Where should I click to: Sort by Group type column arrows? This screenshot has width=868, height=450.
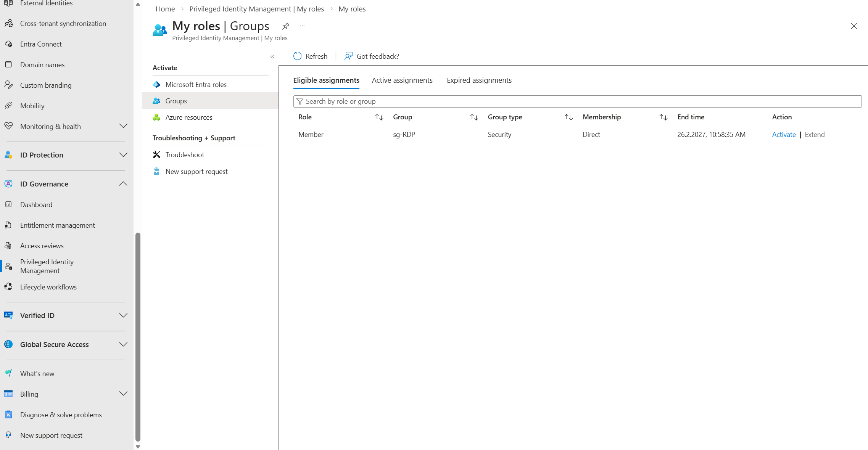[x=568, y=117]
